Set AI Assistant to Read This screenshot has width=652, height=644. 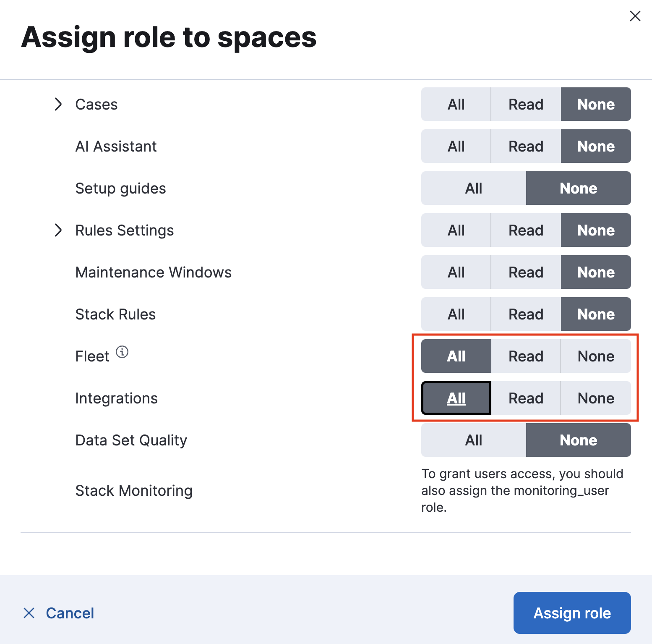526,146
